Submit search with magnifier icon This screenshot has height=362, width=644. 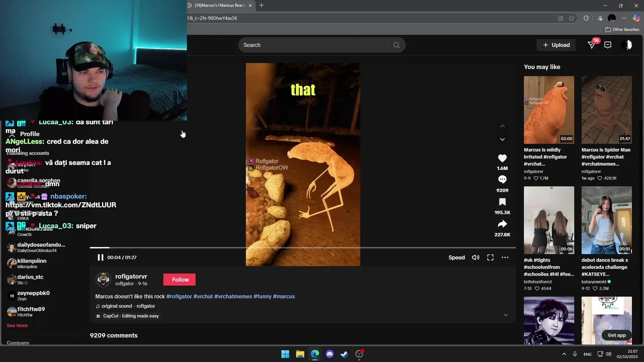click(x=396, y=45)
